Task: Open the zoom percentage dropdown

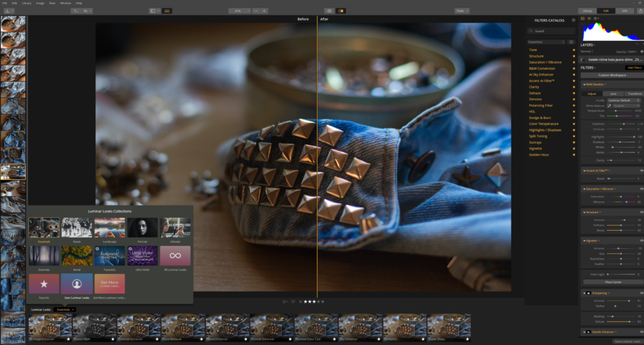Action: pos(240,11)
